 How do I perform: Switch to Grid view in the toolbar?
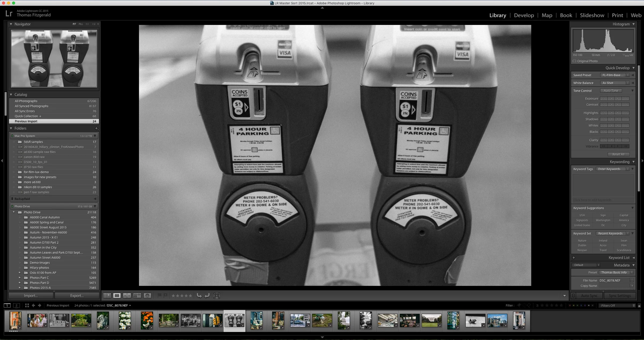[107, 295]
